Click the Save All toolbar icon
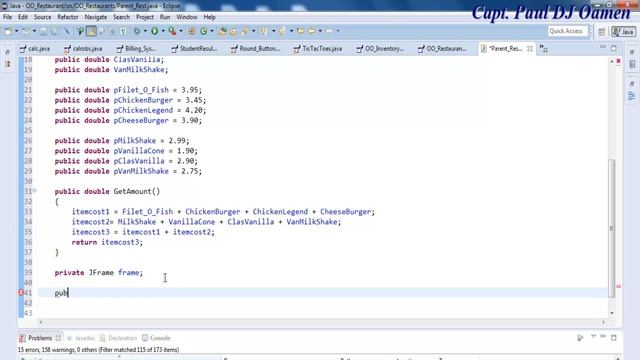Image resolution: width=640 pixels, height=360 pixels. click(54, 31)
